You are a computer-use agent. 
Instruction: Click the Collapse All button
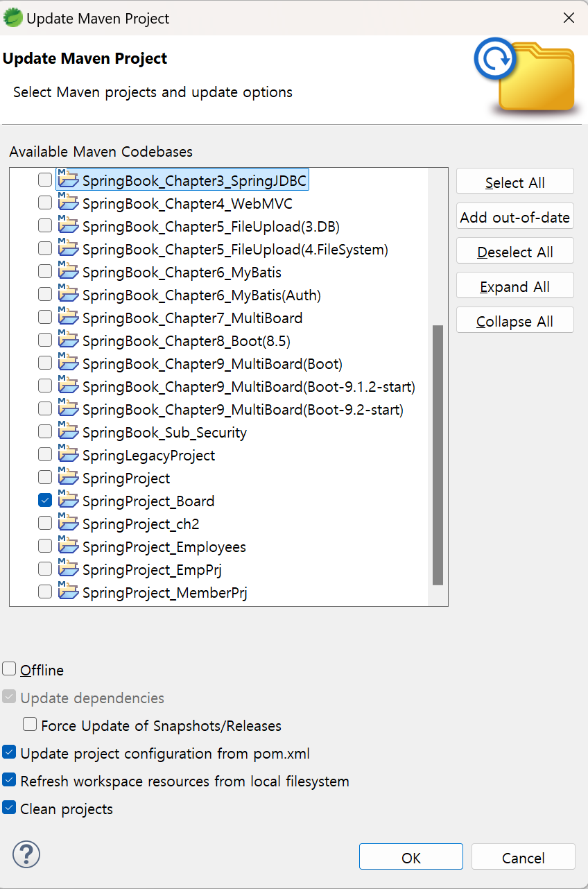pos(515,320)
